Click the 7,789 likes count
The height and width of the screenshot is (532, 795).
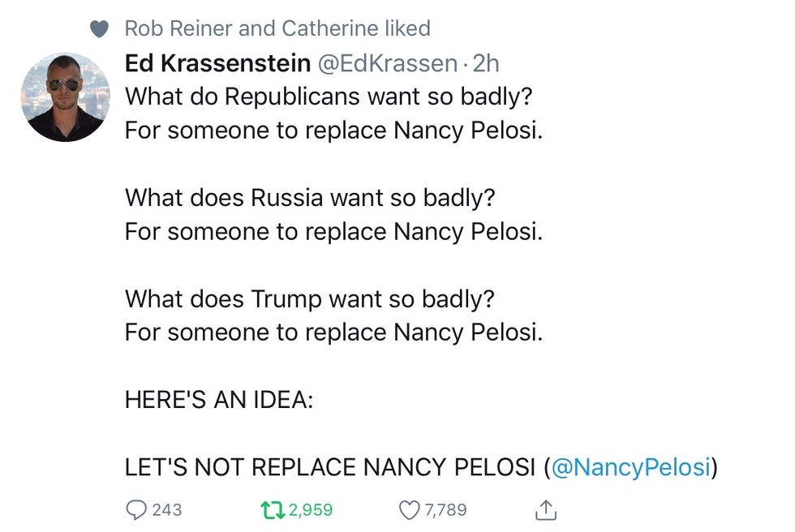tap(445, 509)
